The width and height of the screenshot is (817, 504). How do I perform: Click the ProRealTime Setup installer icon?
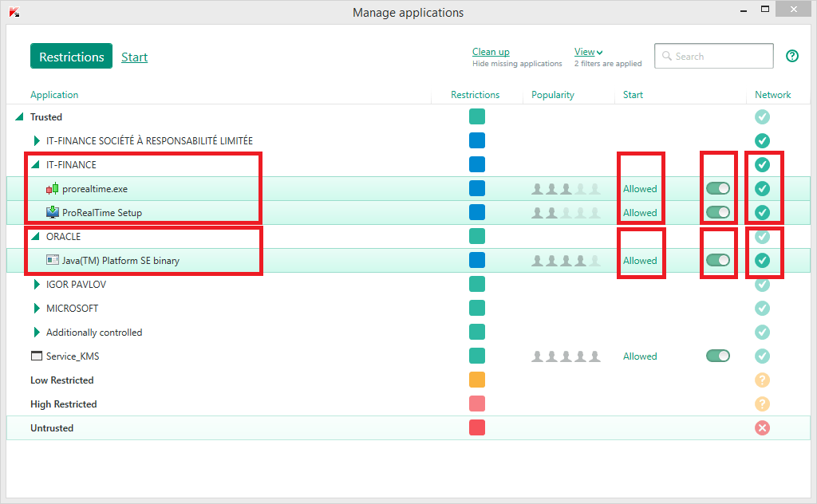pyautogui.click(x=52, y=212)
